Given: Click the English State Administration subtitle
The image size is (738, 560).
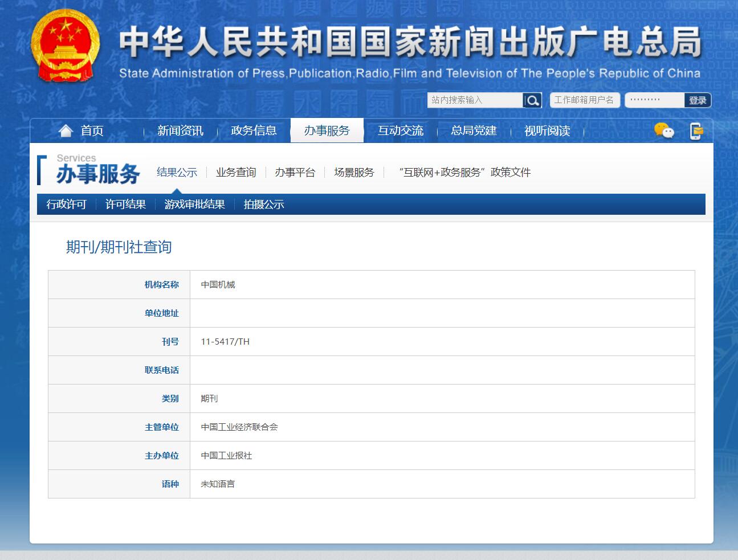Looking at the screenshot, I should click(410, 73).
